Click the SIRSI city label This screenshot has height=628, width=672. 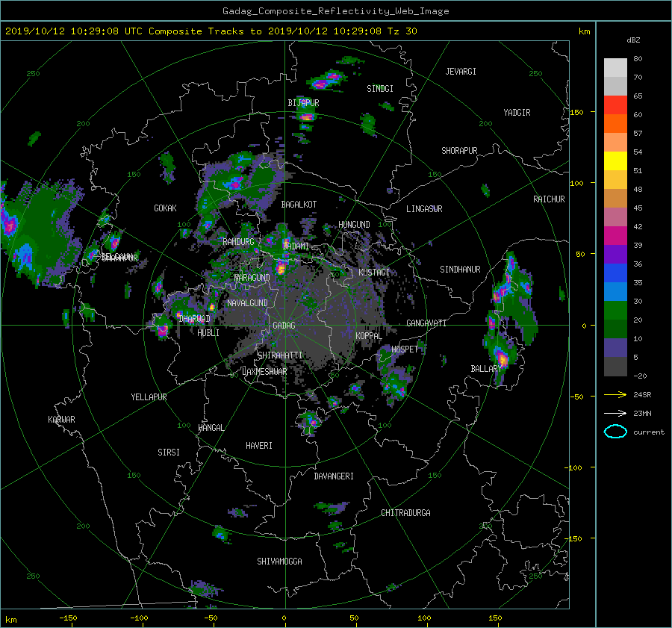pyautogui.click(x=169, y=453)
